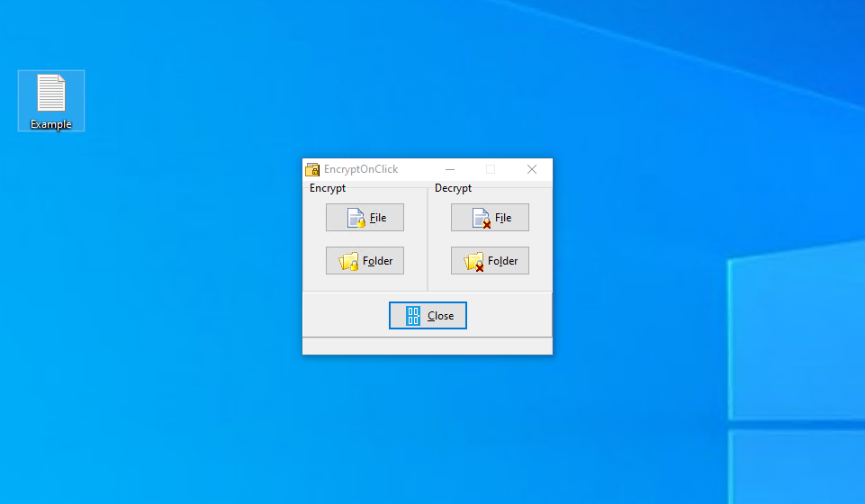Click the Encrypt Folder button

tap(365, 261)
